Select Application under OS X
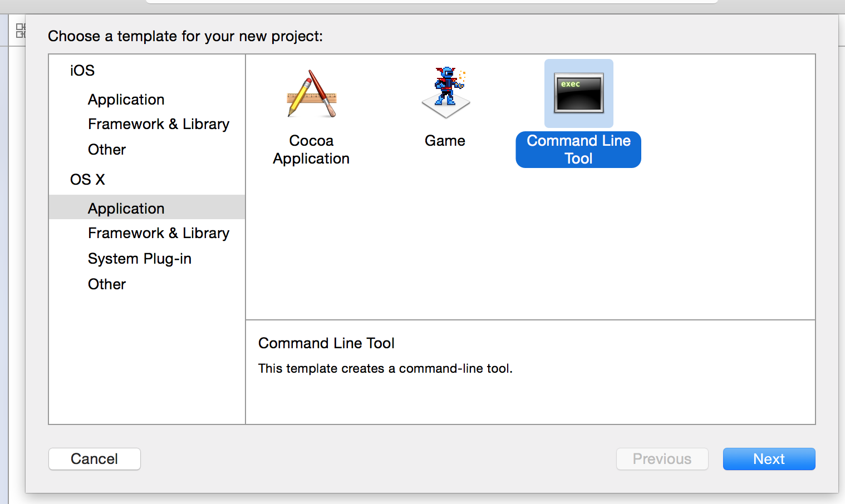This screenshot has width=845, height=504. [x=126, y=209]
